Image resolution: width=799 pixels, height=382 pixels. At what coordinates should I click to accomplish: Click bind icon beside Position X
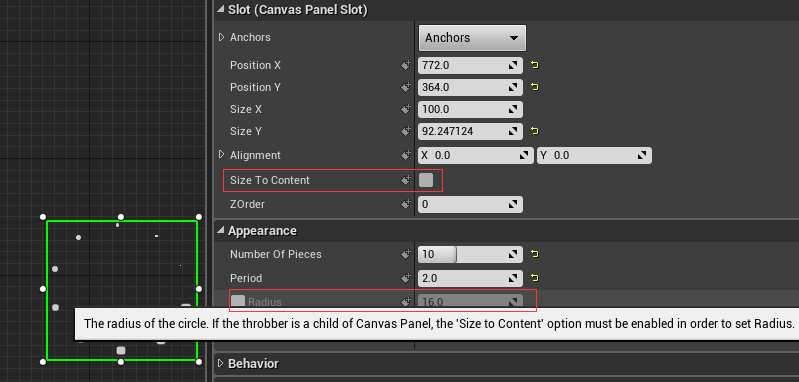(406, 65)
